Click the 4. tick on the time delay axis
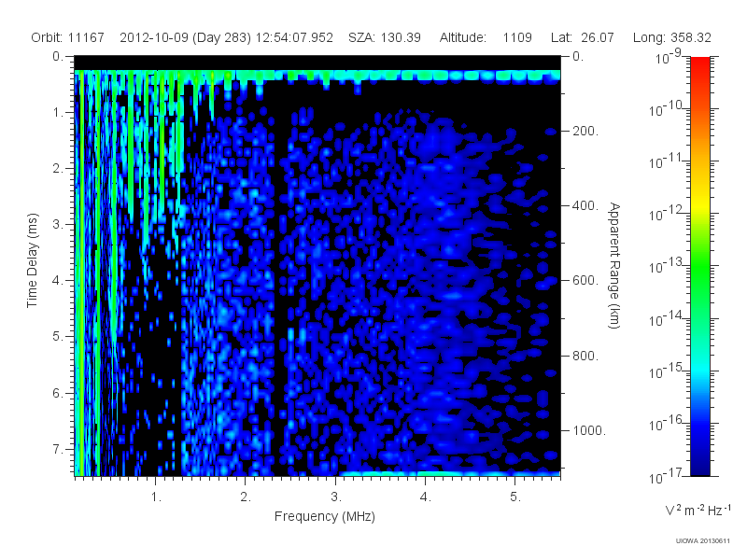The image size is (747, 560). 58,281
